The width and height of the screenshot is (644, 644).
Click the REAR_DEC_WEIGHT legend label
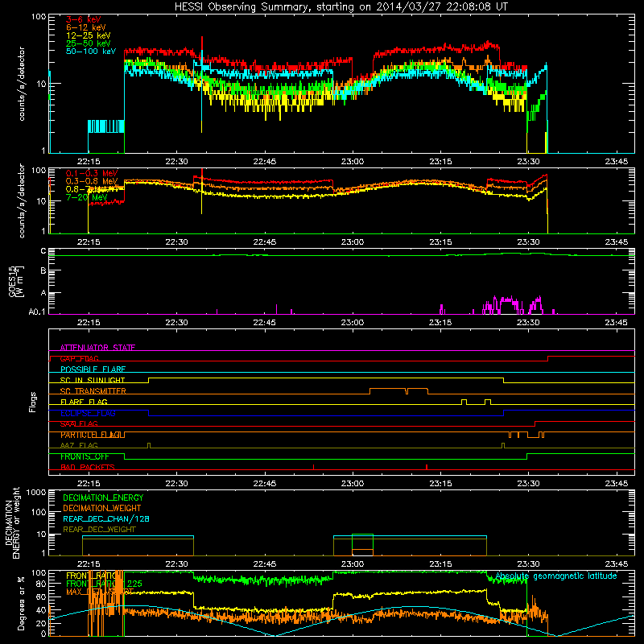[x=99, y=530]
